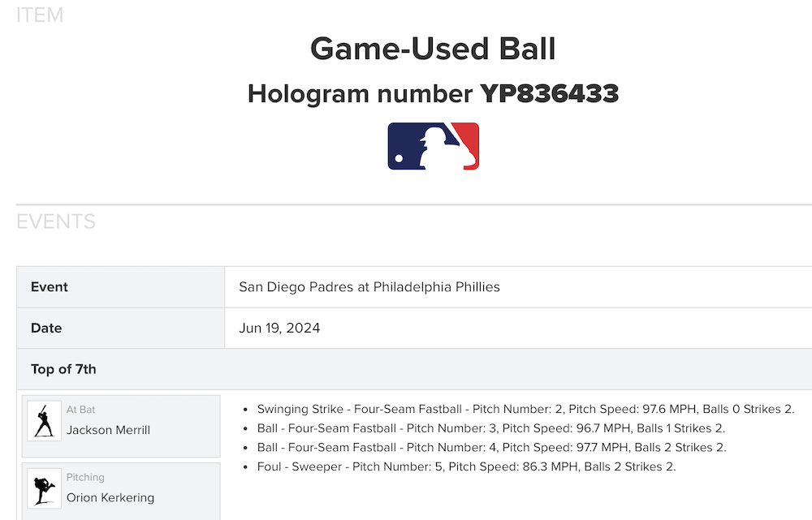Screen dimensions: 812x520
Task: Select pitcher name Orion Kerkering
Action: (x=110, y=497)
